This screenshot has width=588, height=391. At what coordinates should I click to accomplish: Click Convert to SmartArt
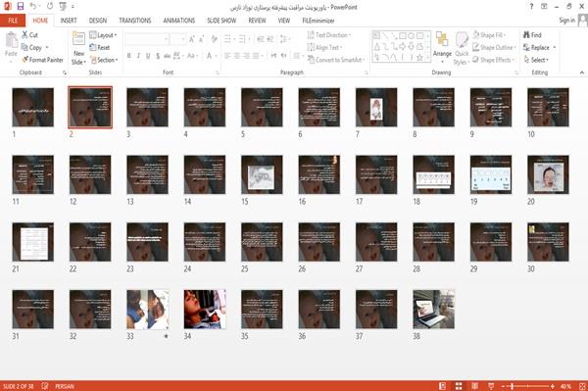tap(335, 60)
